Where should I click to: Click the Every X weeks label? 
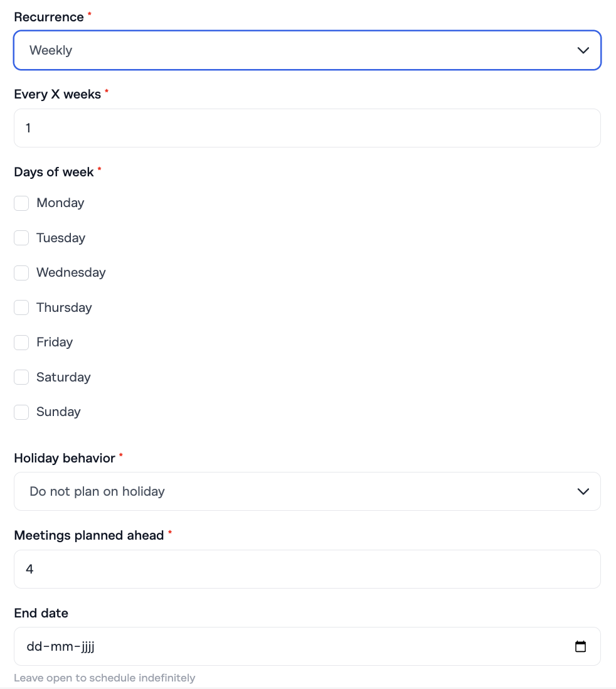pyautogui.click(x=57, y=94)
